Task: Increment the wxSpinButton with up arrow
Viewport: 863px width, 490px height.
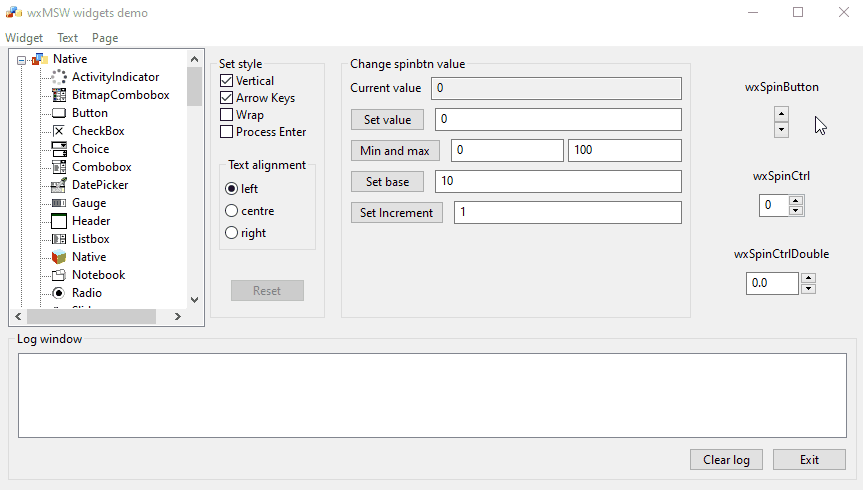Action: pyautogui.click(x=781, y=114)
